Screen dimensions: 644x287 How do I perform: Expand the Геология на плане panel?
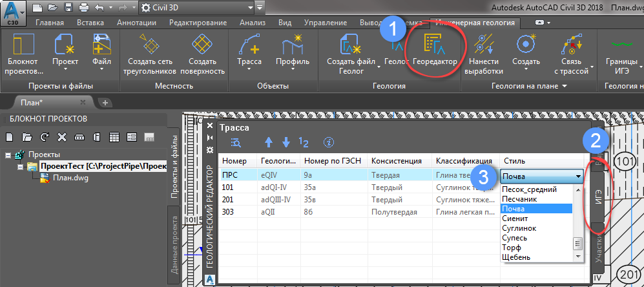tap(529, 86)
